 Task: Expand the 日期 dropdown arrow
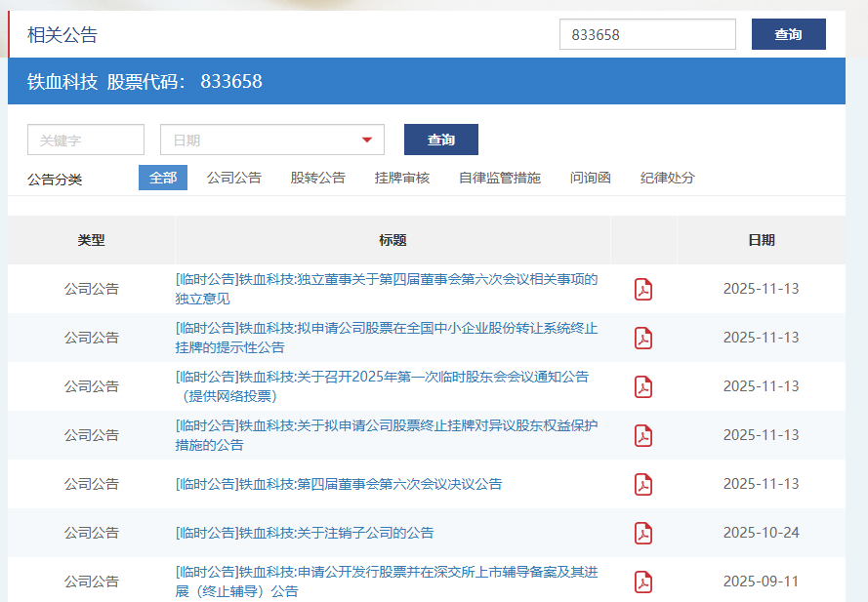(x=367, y=140)
